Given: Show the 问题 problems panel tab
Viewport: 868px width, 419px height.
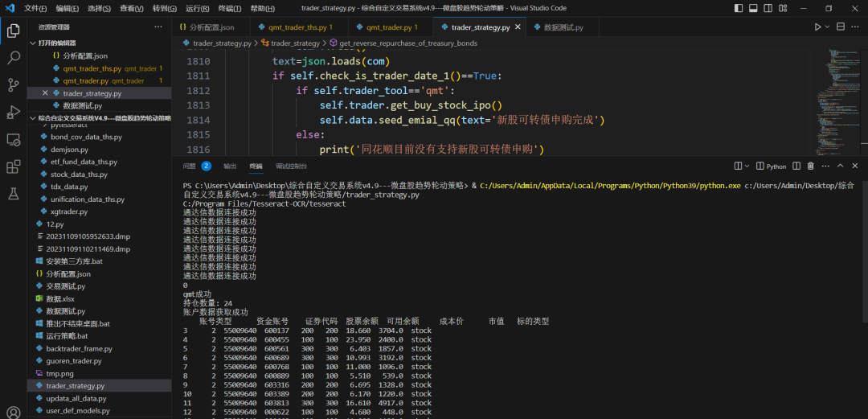Looking at the screenshot, I should (x=190, y=166).
